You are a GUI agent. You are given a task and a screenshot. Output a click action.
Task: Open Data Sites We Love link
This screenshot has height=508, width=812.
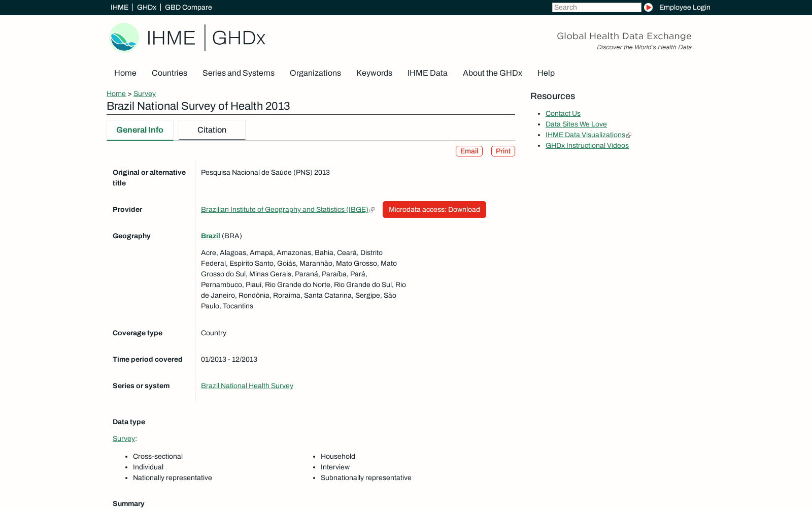[x=576, y=124]
